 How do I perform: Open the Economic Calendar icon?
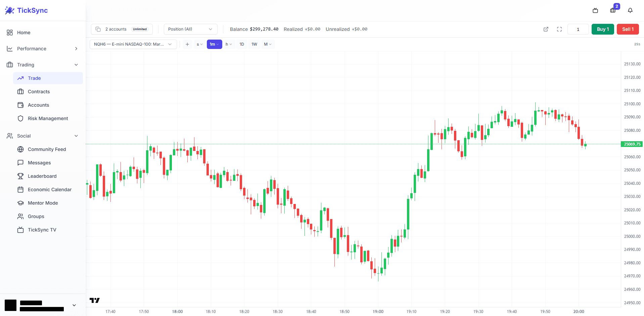point(20,189)
